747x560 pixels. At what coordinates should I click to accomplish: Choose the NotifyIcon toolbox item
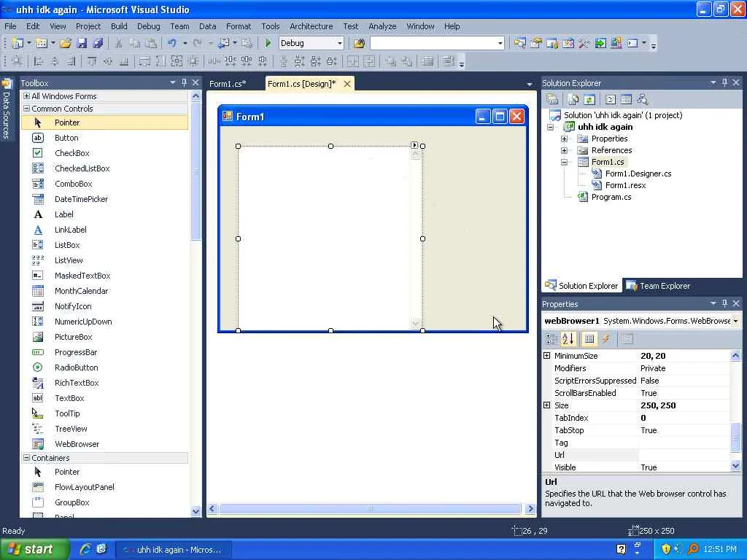click(x=73, y=306)
